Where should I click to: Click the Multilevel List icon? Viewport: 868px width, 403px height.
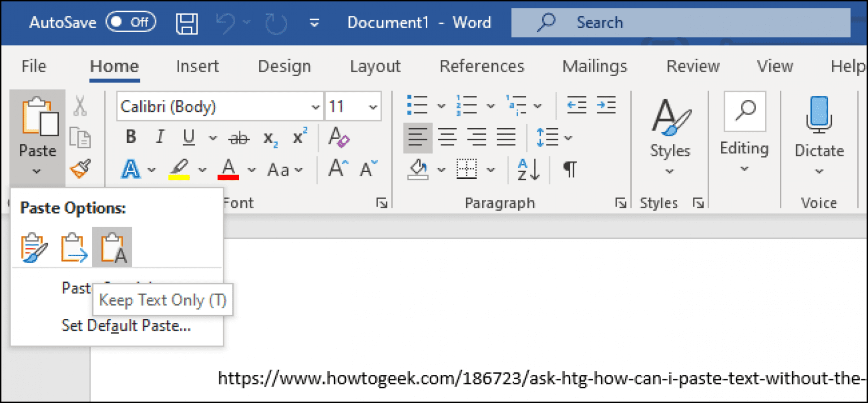(516, 105)
